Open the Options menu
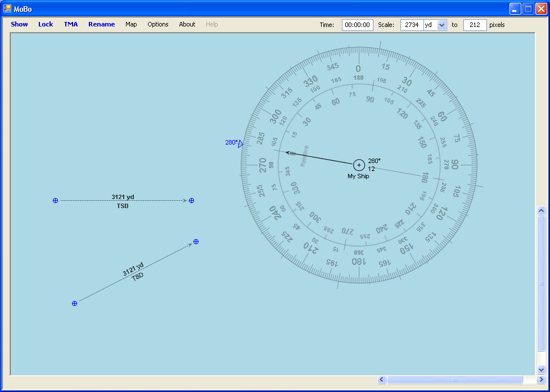Image resolution: width=550 pixels, height=392 pixels. point(158,24)
